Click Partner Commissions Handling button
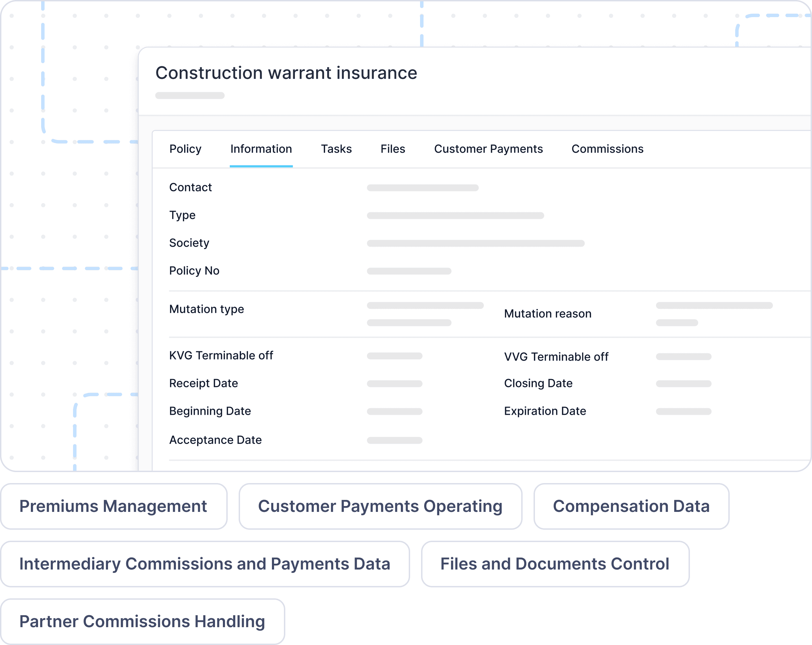 tap(142, 621)
